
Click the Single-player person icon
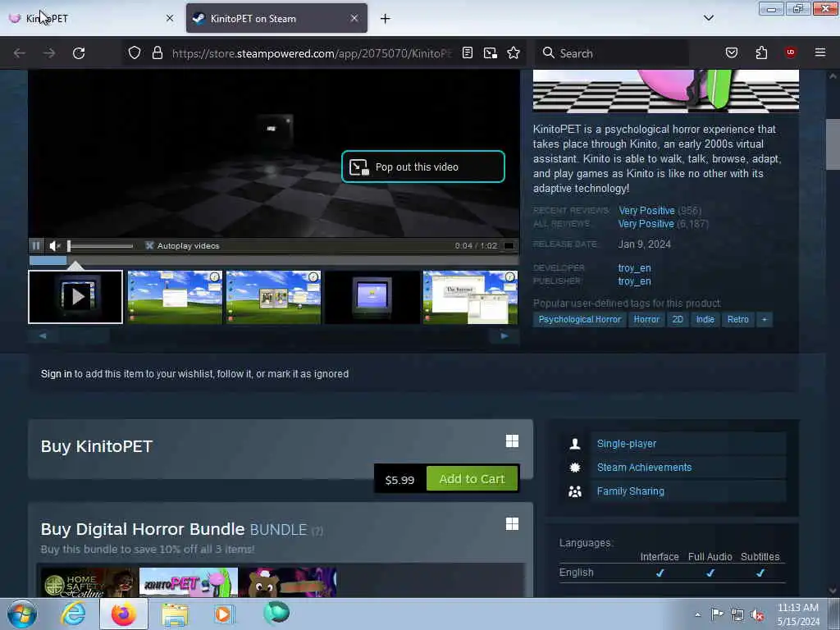575,444
